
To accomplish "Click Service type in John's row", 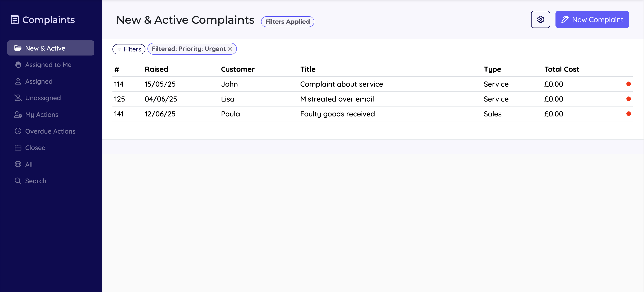I will point(496,84).
